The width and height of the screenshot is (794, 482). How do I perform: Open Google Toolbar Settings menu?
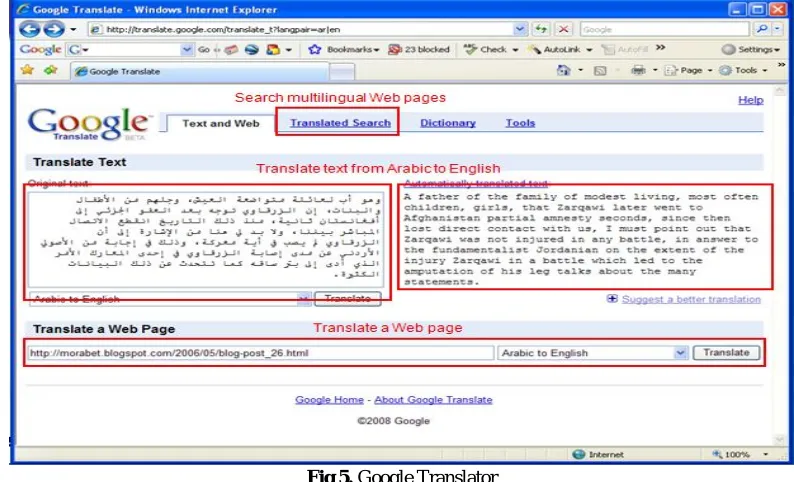coord(751,50)
